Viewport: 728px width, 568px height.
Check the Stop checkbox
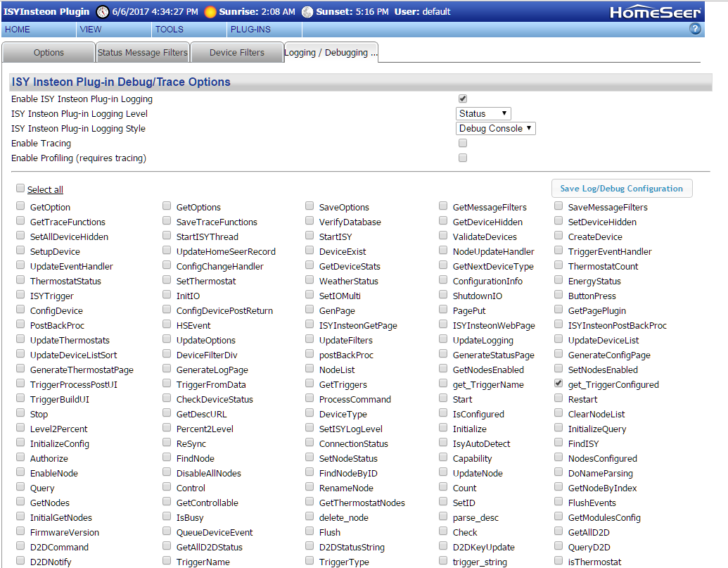coord(20,413)
